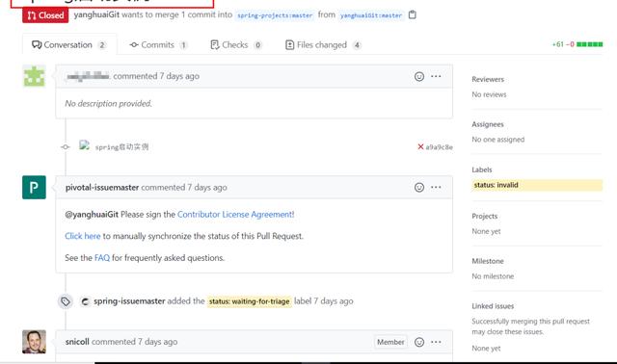This screenshot has width=617, height=364.
Task: Open options menu on snicoll comment
Action: (x=436, y=342)
